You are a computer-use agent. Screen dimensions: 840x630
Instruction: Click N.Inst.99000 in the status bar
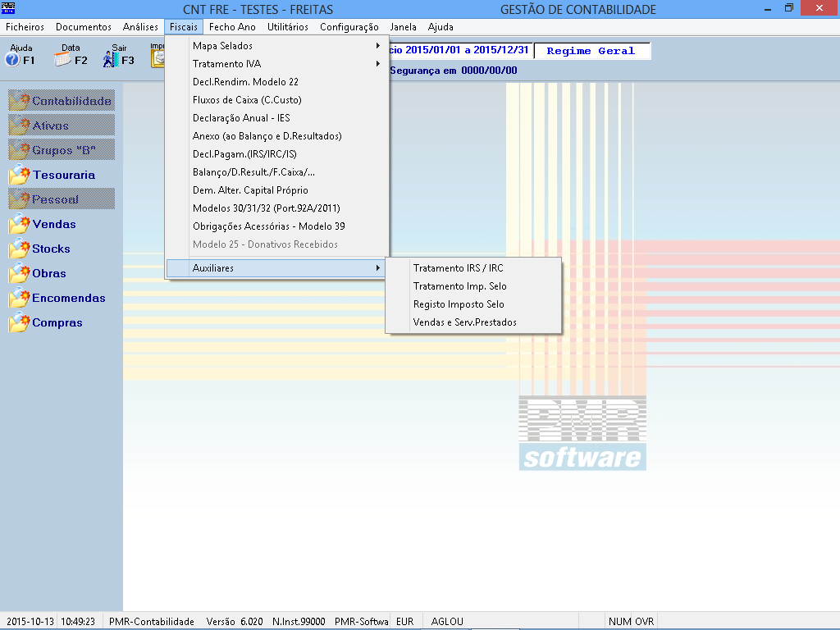coord(299,622)
